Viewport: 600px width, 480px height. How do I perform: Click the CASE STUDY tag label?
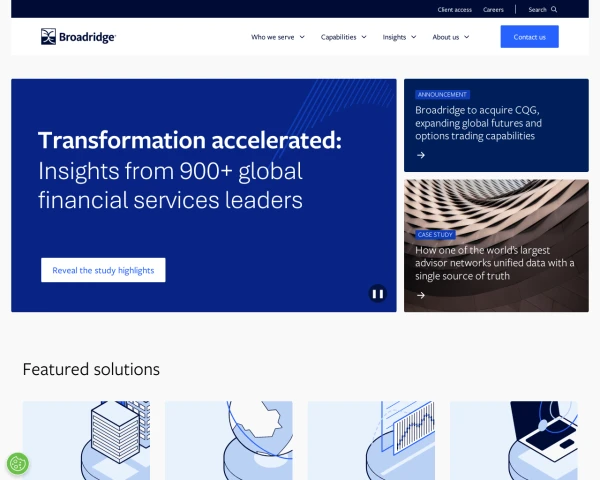coord(435,235)
